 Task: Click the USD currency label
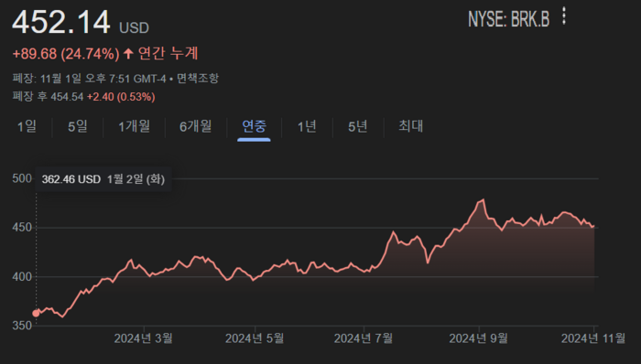click(134, 27)
